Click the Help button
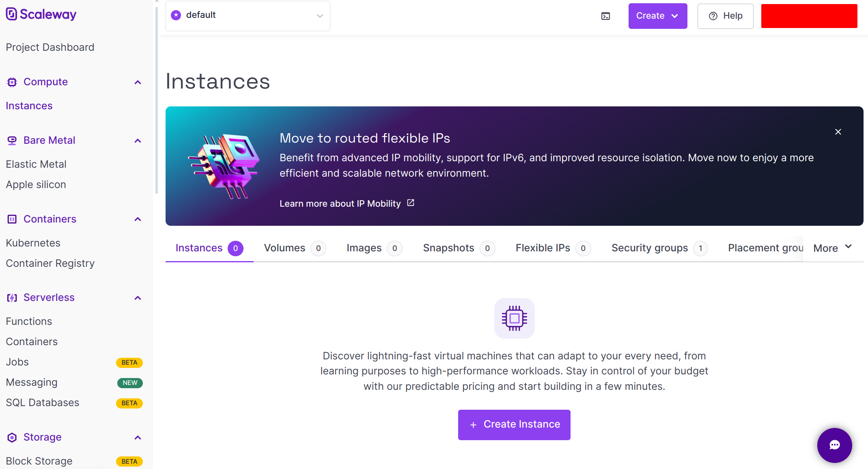Screen dimensions: 868x469 pos(725,16)
